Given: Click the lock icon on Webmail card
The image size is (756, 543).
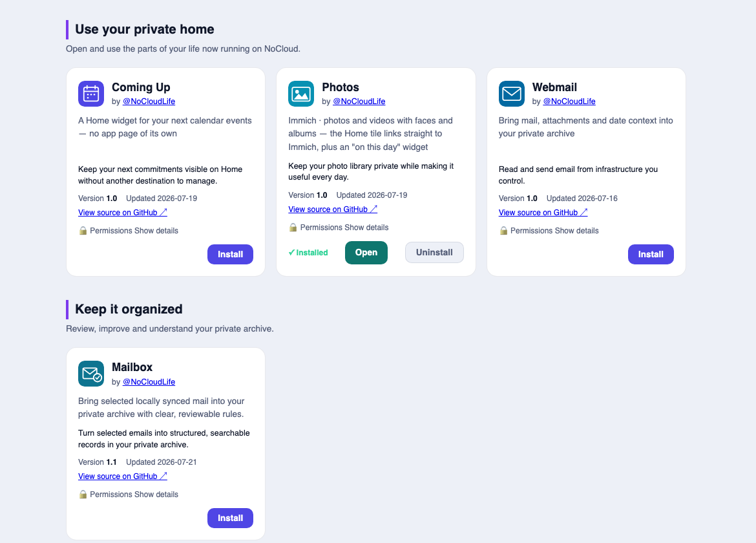Looking at the screenshot, I should [x=503, y=231].
